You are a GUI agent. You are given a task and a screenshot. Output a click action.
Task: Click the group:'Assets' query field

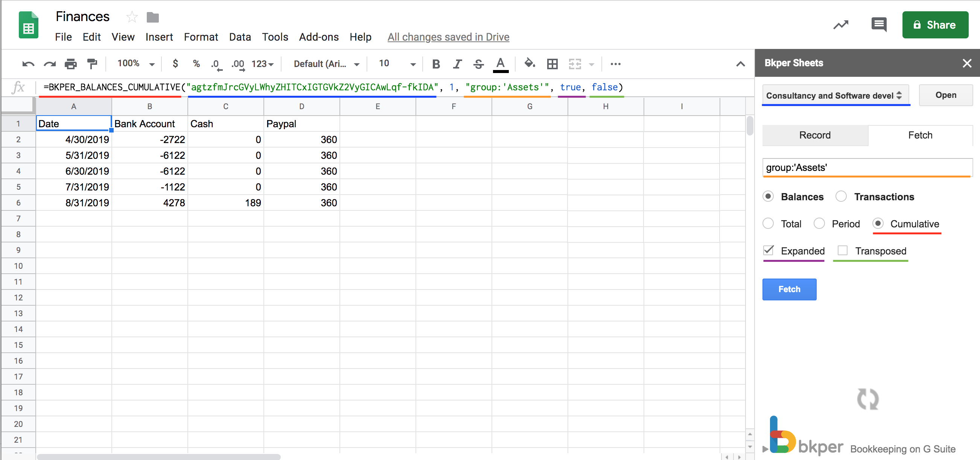point(867,168)
